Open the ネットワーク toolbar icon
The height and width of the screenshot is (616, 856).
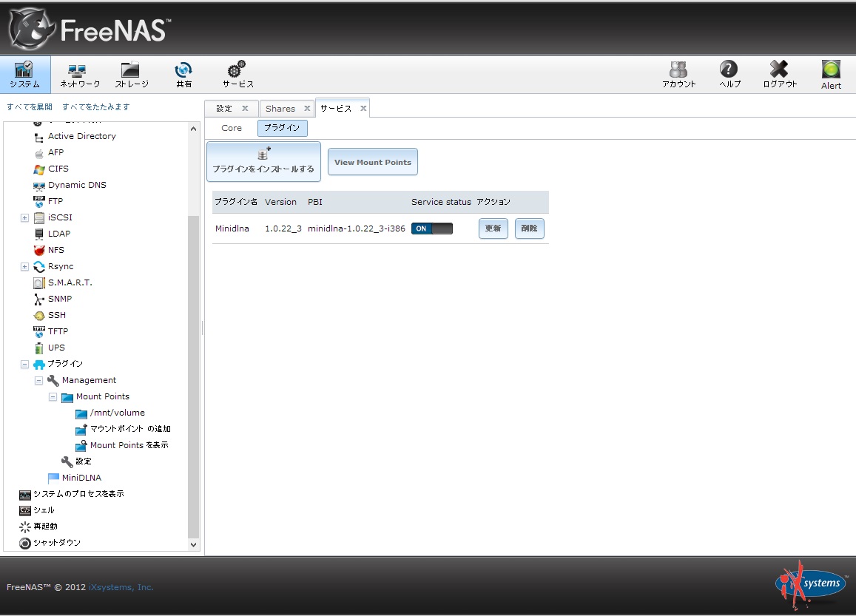point(80,75)
